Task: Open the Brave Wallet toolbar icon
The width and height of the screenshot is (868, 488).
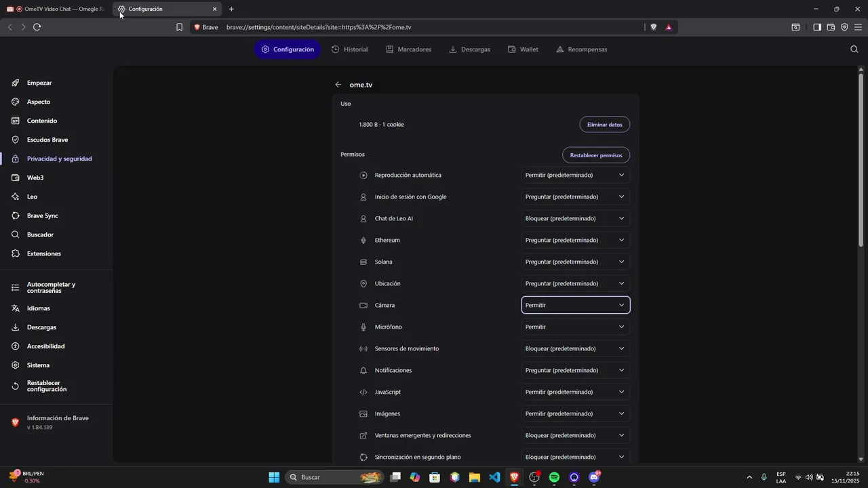Action: pyautogui.click(x=831, y=27)
